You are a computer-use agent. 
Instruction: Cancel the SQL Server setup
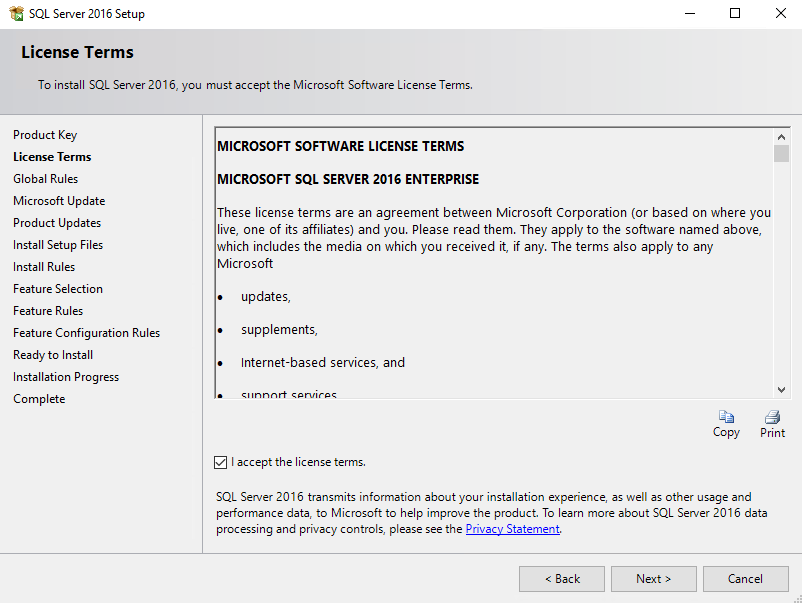(745, 579)
